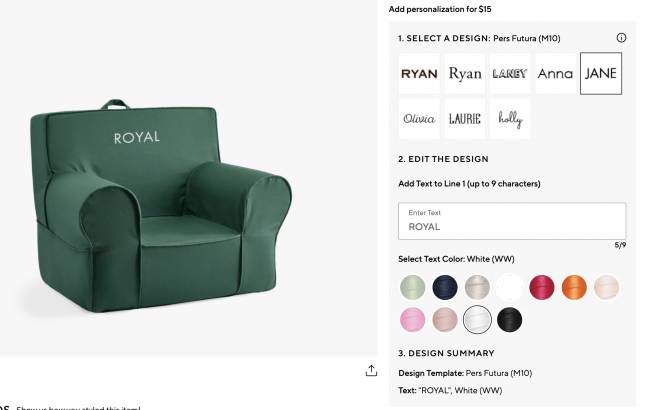Click the green chair product image

(161, 206)
